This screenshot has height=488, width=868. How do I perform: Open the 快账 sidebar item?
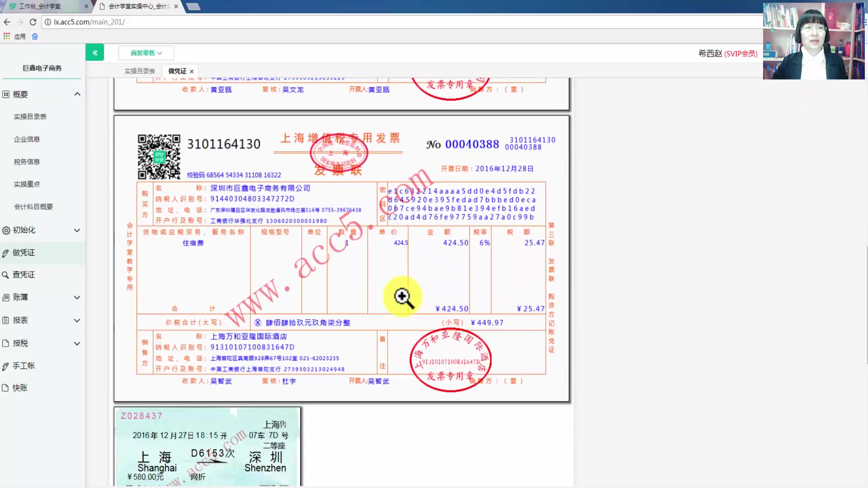click(x=20, y=388)
